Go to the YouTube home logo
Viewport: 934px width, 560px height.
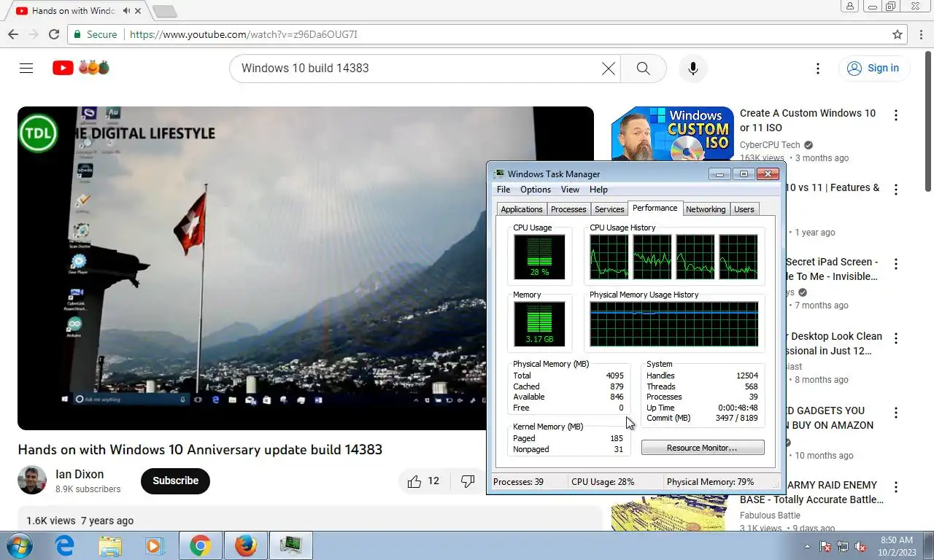point(81,68)
